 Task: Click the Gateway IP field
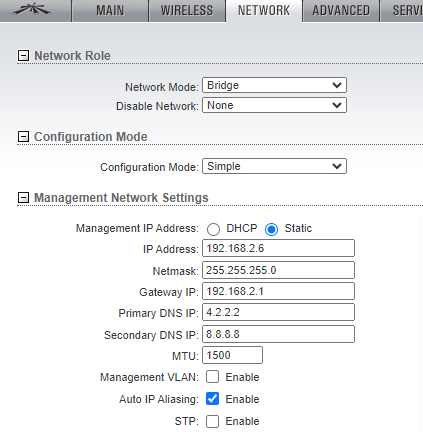click(278, 291)
